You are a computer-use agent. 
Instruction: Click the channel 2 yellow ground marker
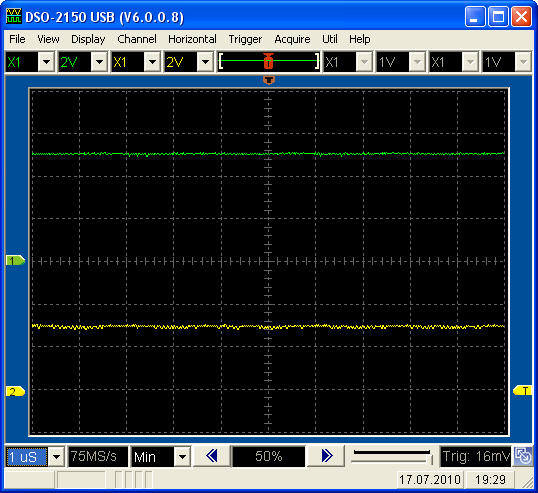(15, 391)
